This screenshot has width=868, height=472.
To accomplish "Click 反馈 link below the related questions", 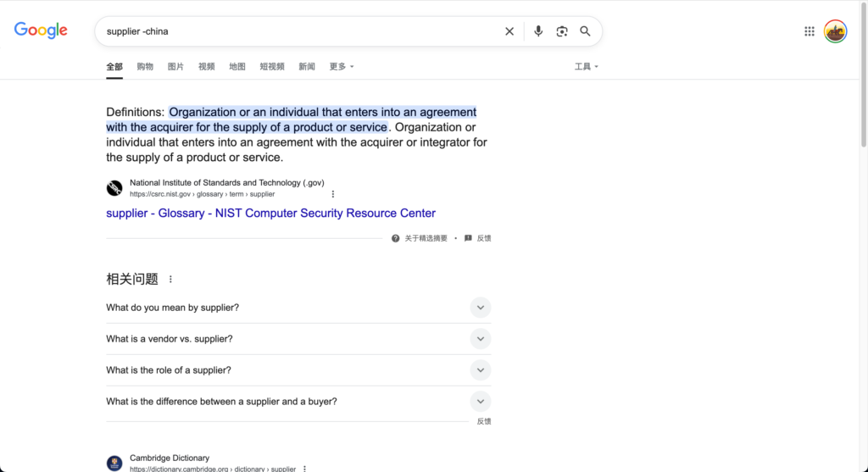I will (484, 422).
